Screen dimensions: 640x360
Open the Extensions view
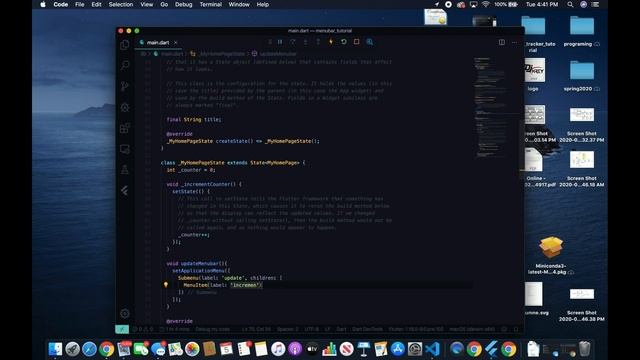click(x=125, y=128)
